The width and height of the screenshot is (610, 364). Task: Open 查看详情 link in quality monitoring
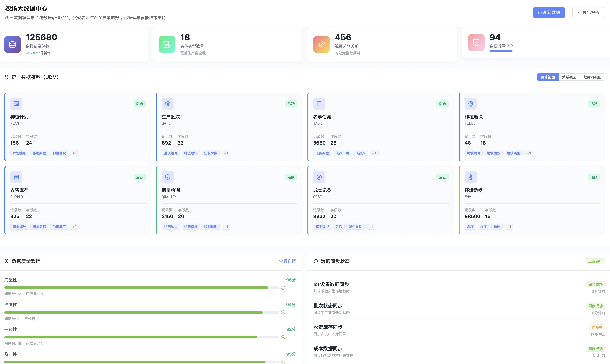pyautogui.click(x=287, y=261)
